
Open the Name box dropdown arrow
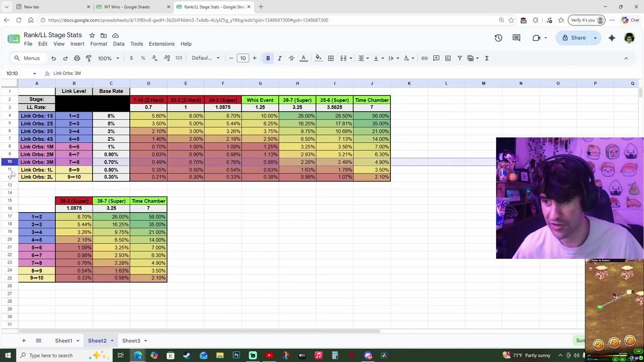tap(34, 73)
